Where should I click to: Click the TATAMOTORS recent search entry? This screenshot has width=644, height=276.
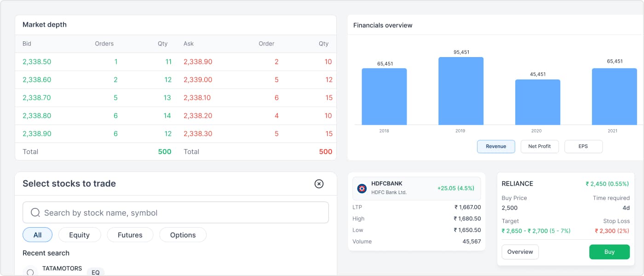pos(176,271)
